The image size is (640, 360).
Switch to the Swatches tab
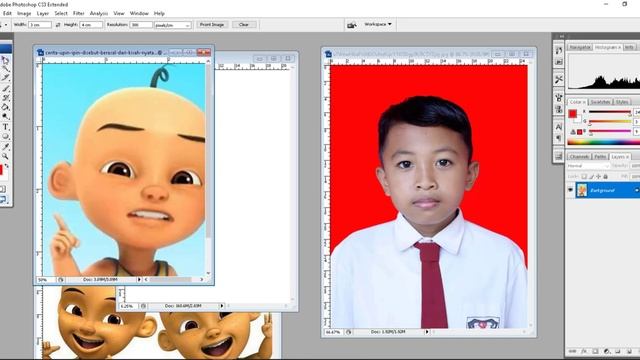point(600,102)
